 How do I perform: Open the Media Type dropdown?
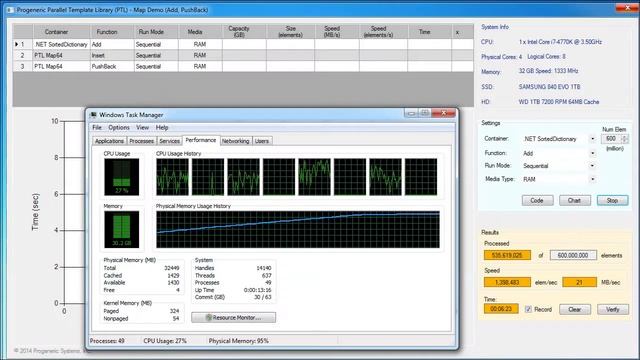pos(593,179)
